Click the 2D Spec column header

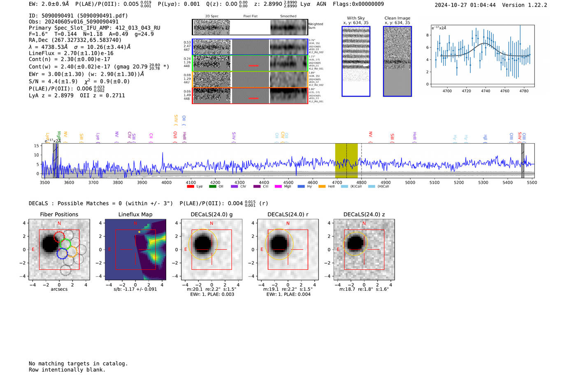(212, 16)
